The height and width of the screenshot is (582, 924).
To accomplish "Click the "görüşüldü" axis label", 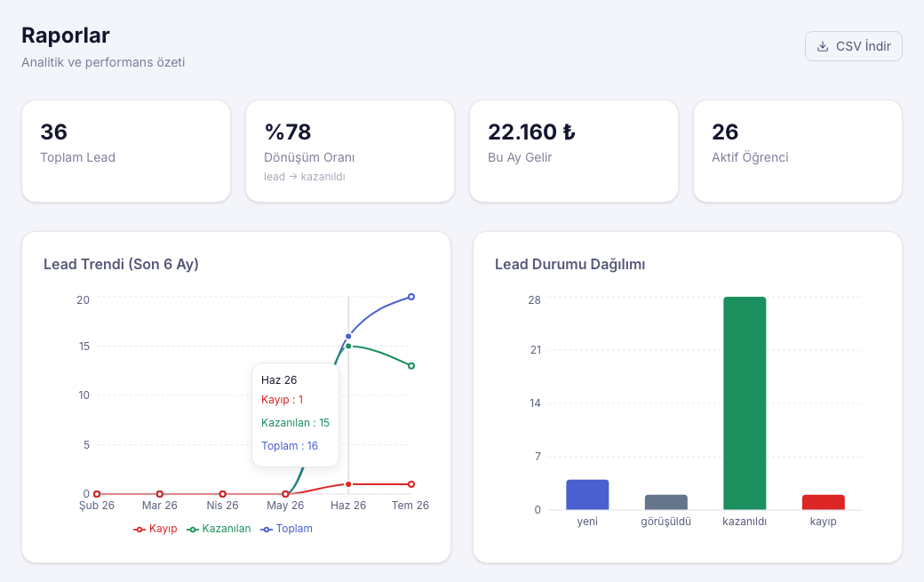I will 665,522.
